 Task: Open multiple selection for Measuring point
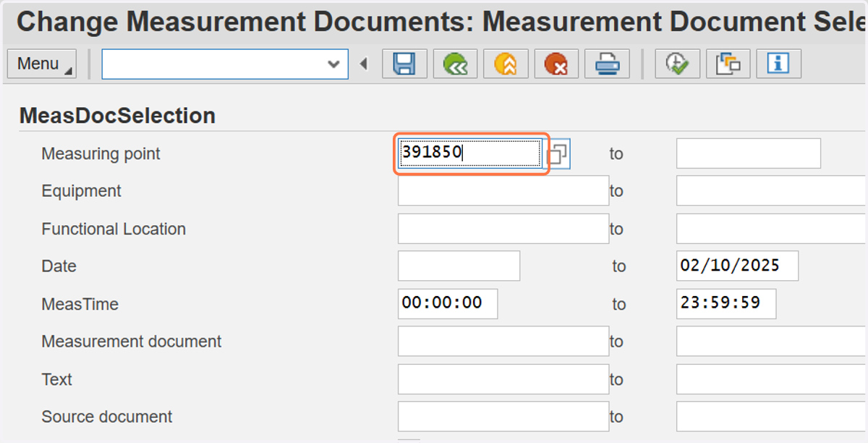(558, 153)
